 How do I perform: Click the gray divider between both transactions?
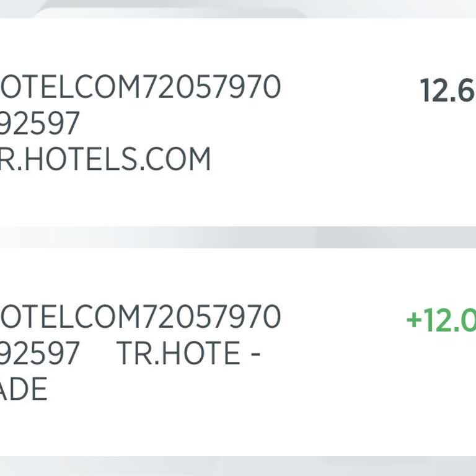[x=238, y=237]
